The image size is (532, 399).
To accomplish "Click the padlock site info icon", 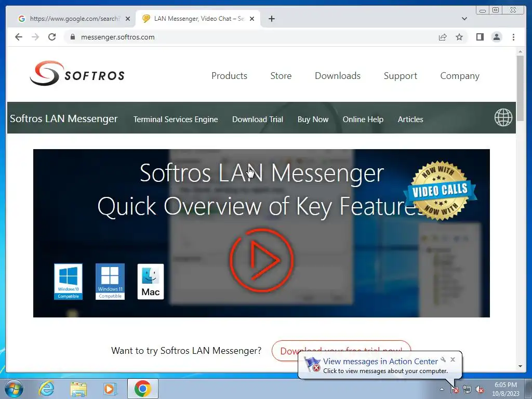I will 72,37.
